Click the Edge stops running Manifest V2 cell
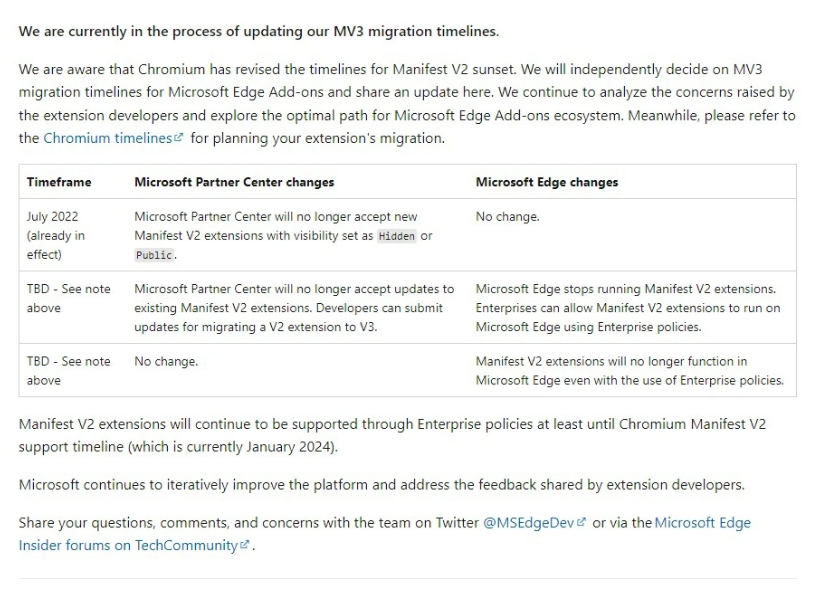This screenshot has height=590, width=817. [x=632, y=308]
